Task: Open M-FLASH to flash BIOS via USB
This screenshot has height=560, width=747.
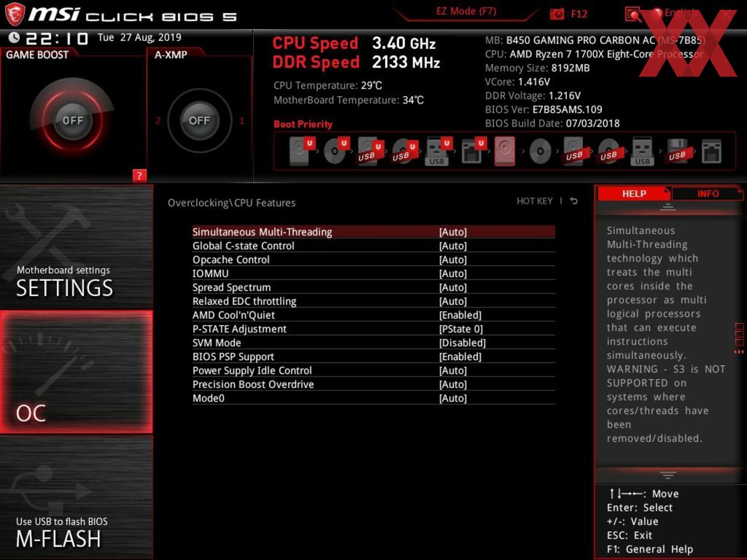Action: point(76,498)
